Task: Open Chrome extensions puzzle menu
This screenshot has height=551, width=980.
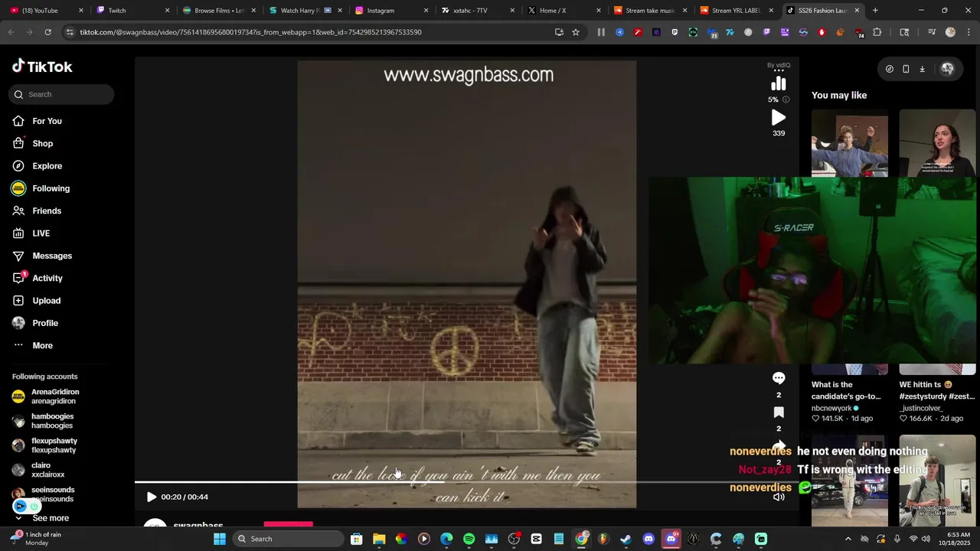Action: (x=877, y=32)
